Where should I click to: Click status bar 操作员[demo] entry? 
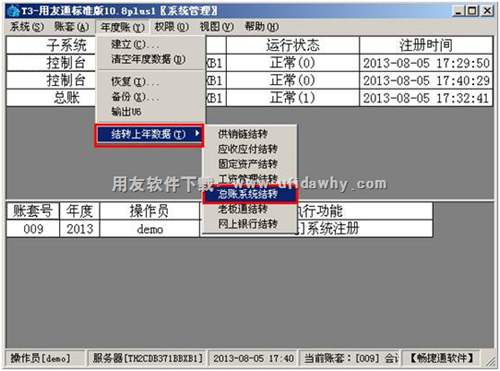click(45, 358)
